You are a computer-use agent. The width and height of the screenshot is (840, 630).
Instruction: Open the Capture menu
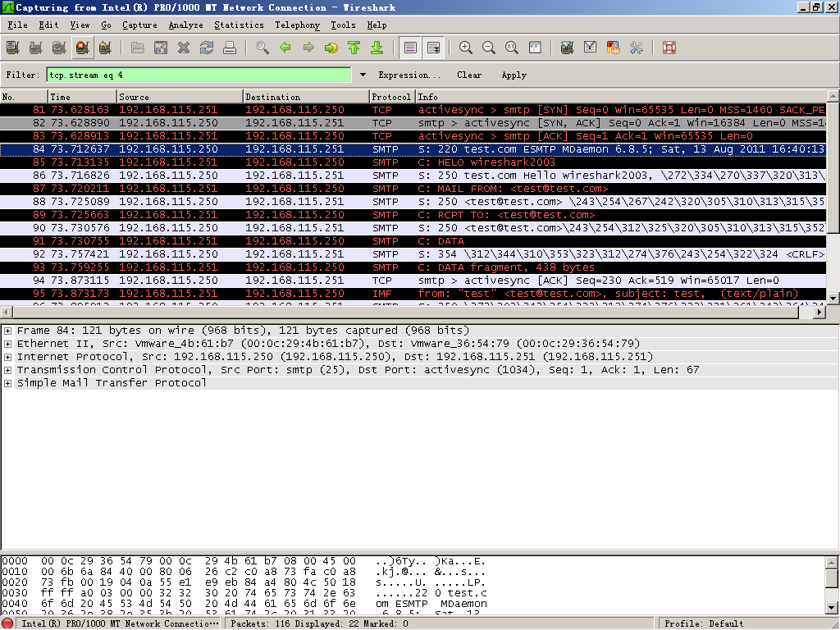point(139,25)
